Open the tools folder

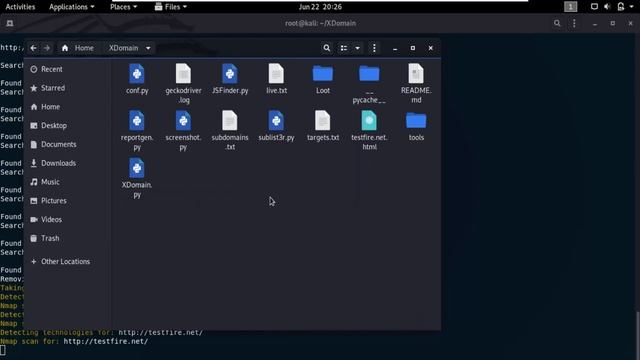(x=416, y=126)
